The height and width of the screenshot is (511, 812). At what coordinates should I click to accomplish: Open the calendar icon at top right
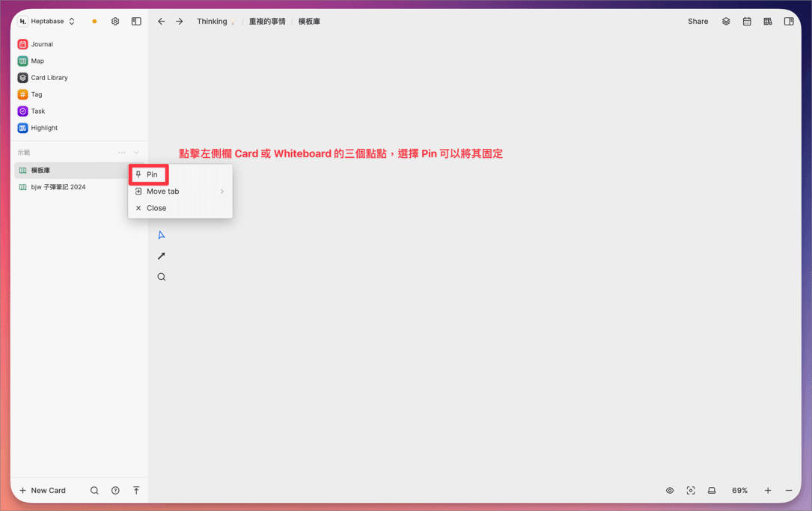[x=747, y=21]
